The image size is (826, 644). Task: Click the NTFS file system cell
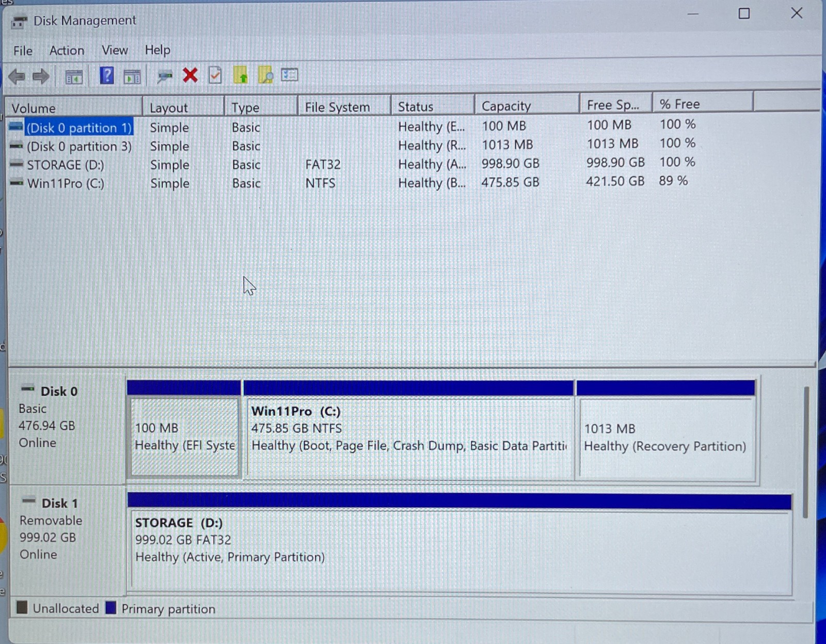(320, 183)
